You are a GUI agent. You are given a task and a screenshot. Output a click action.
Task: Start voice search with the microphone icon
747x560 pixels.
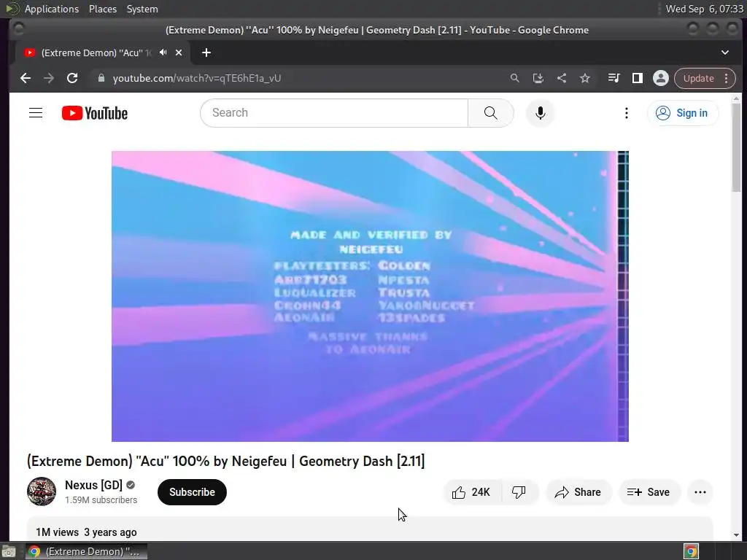[541, 113]
